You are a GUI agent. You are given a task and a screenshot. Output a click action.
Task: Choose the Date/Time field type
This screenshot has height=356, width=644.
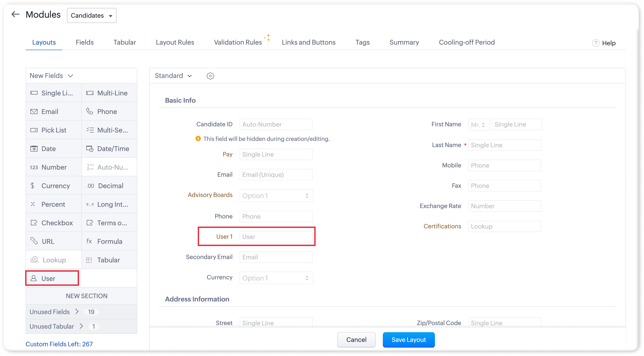(113, 149)
